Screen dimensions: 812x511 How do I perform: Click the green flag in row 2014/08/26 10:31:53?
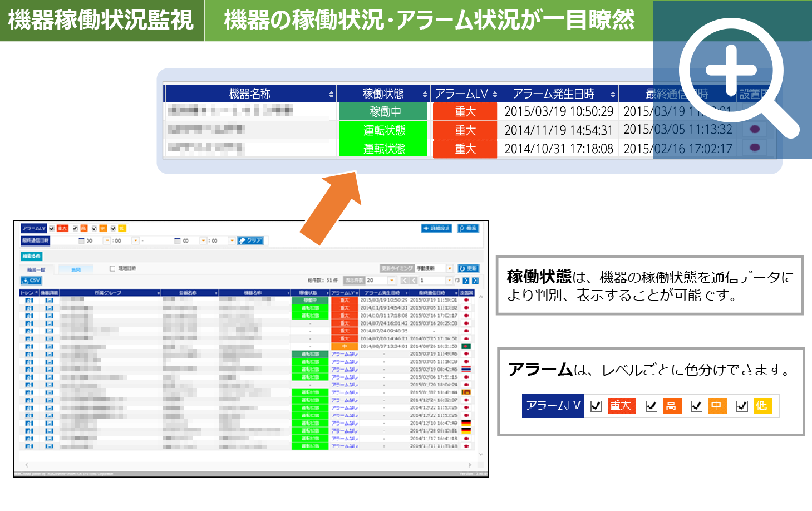coord(466,346)
